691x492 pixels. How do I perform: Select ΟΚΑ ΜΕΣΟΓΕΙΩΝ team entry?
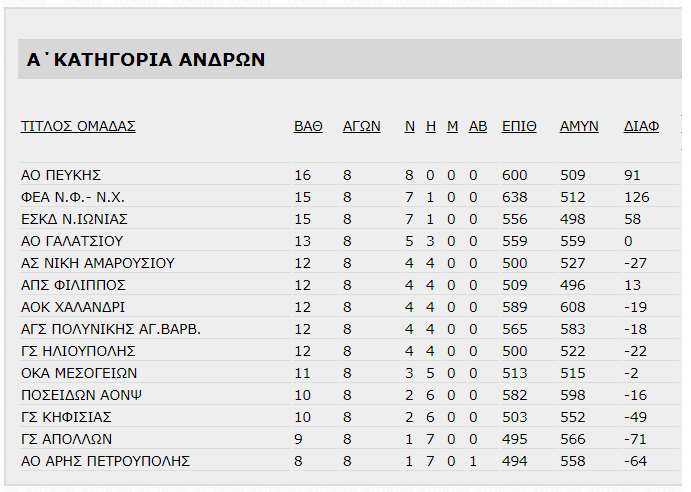point(79,373)
